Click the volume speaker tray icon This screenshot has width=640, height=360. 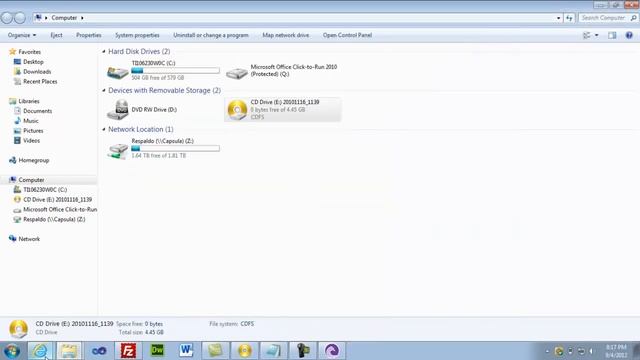click(x=591, y=351)
